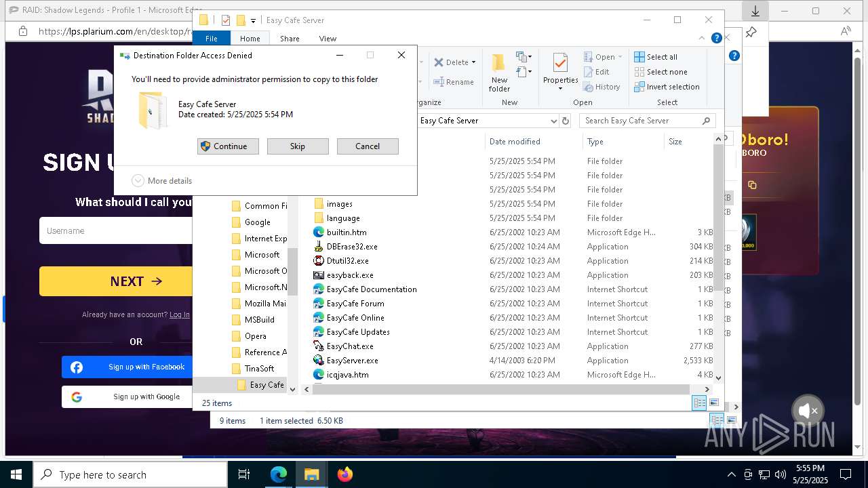Select Opera folder in navigation tree
The image size is (868, 488).
pos(249,336)
